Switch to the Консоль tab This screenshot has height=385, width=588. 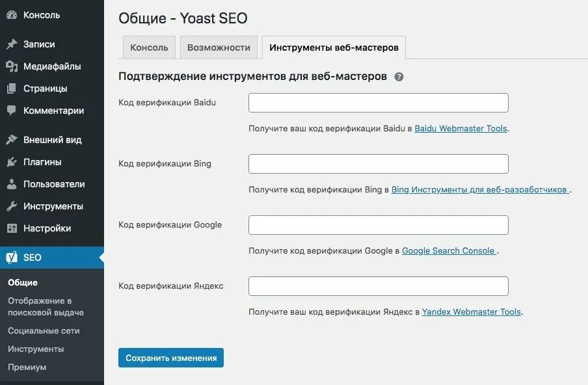pyautogui.click(x=149, y=47)
